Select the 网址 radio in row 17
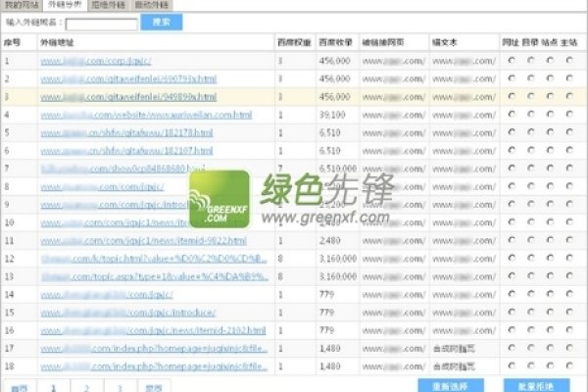This screenshot has height=392, width=588. [512, 348]
